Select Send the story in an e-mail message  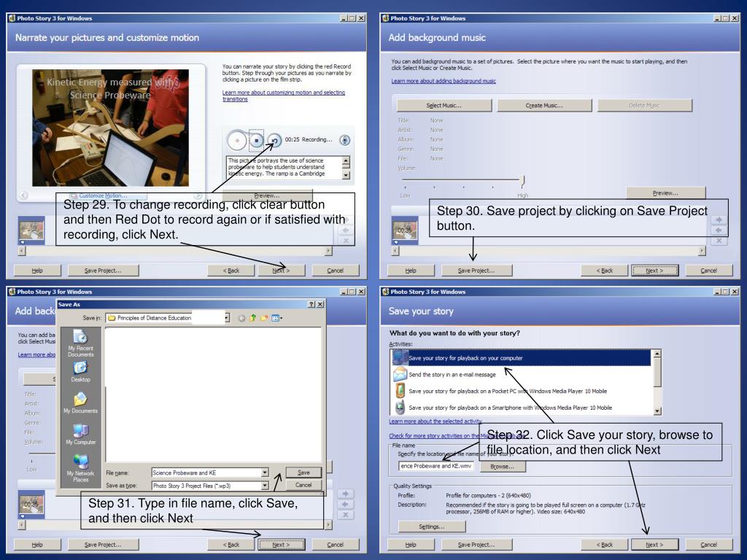522,375
